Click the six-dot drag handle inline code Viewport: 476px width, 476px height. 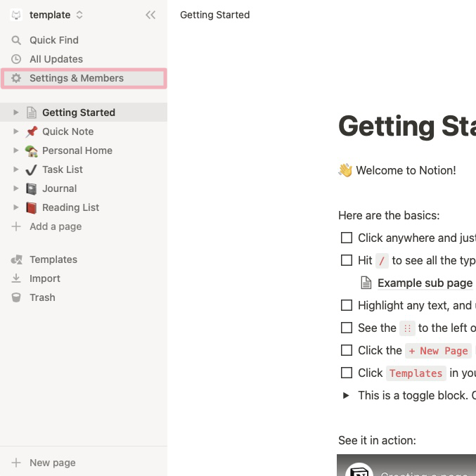coord(407,328)
